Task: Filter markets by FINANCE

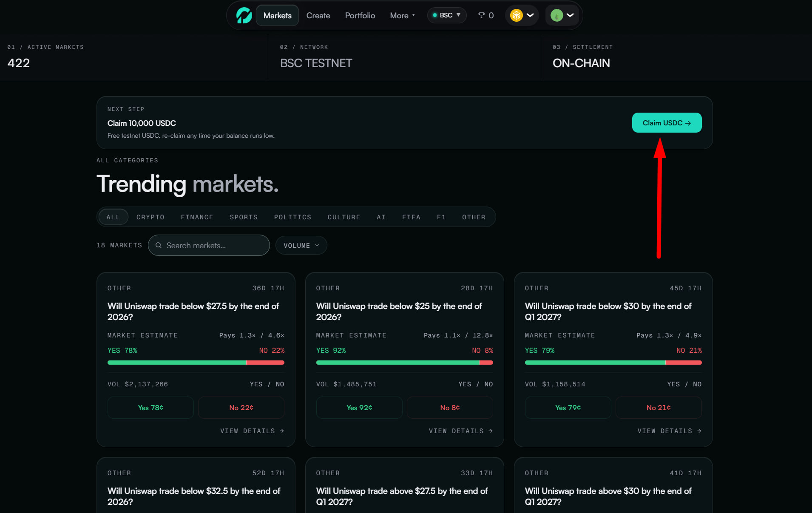Action: 197,217
